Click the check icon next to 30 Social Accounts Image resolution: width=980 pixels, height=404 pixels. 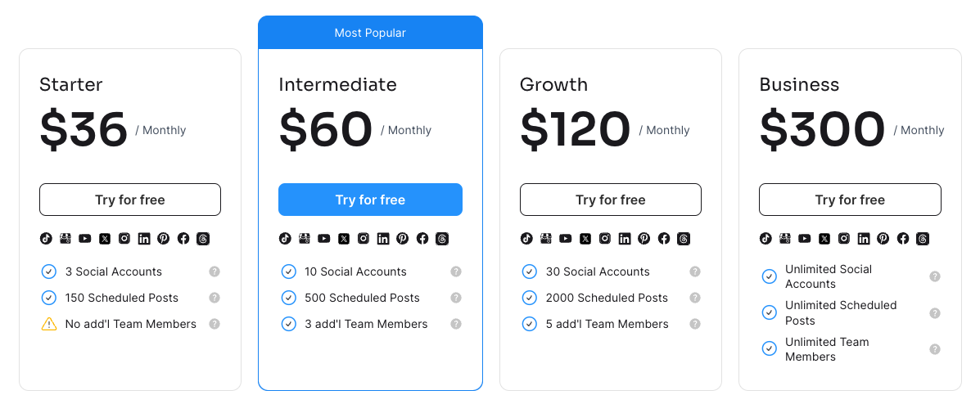coord(530,272)
